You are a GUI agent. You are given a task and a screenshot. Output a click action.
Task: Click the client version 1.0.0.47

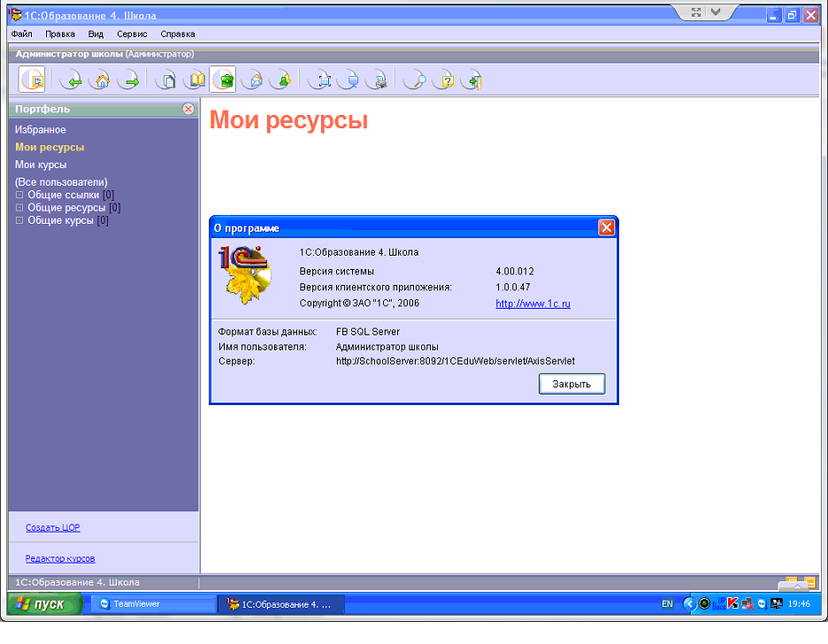coord(513,287)
